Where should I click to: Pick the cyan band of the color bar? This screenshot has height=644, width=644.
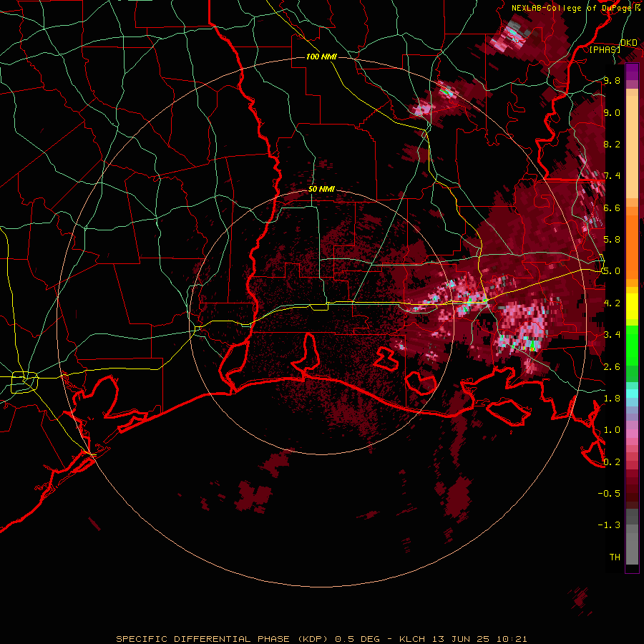632,393
